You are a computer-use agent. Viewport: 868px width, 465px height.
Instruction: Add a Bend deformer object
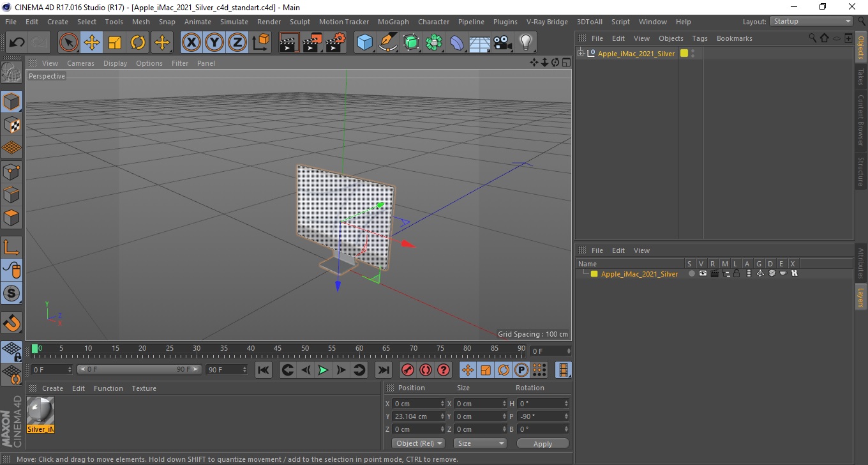pyautogui.click(x=457, y=43)
